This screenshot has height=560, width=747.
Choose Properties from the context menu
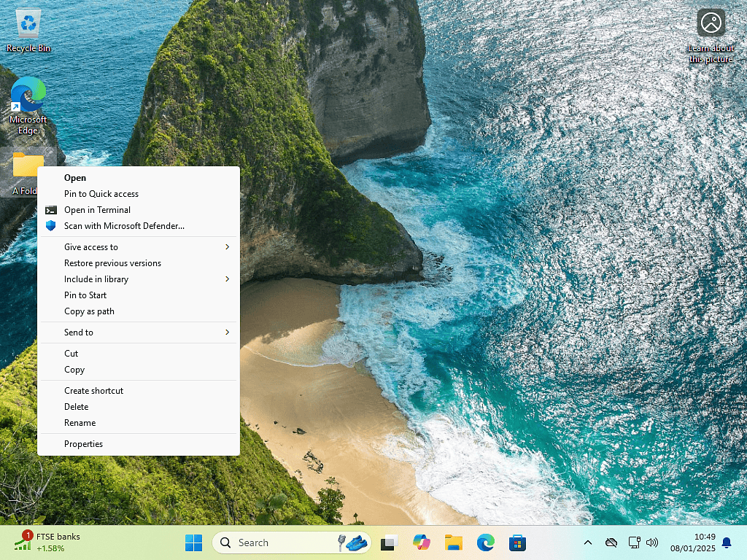(83, 444)
